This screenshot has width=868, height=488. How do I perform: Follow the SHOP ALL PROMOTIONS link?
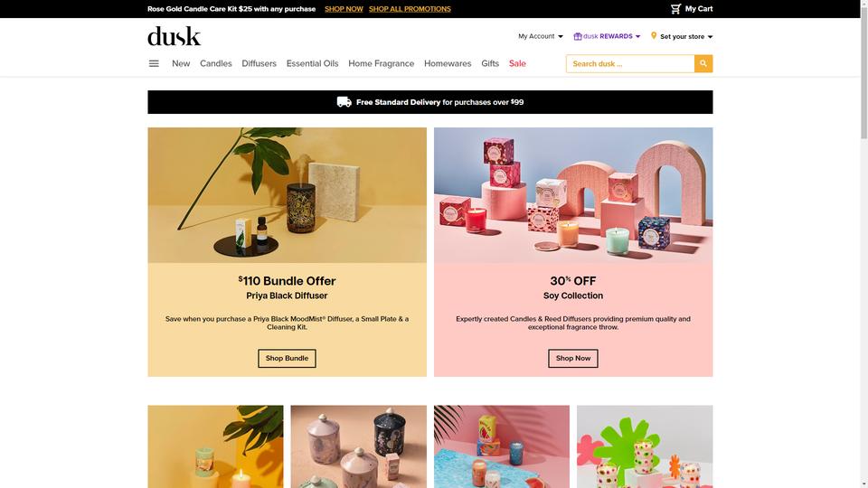click(x=410, y=9)
